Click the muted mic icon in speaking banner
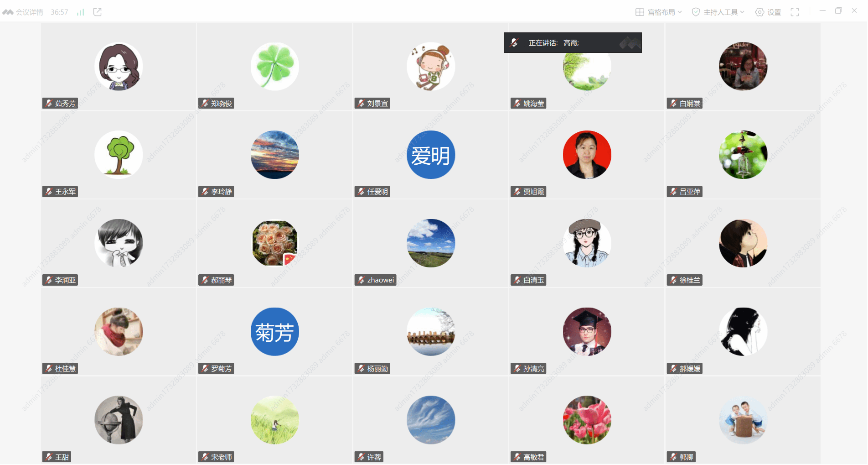Screen dimensions: 868x465 click(x=514, y=43)
